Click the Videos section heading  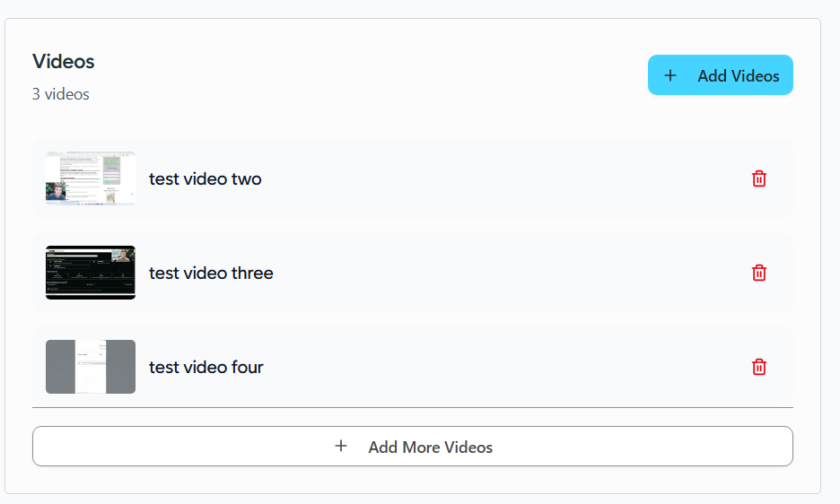click(x=64, y=61)
